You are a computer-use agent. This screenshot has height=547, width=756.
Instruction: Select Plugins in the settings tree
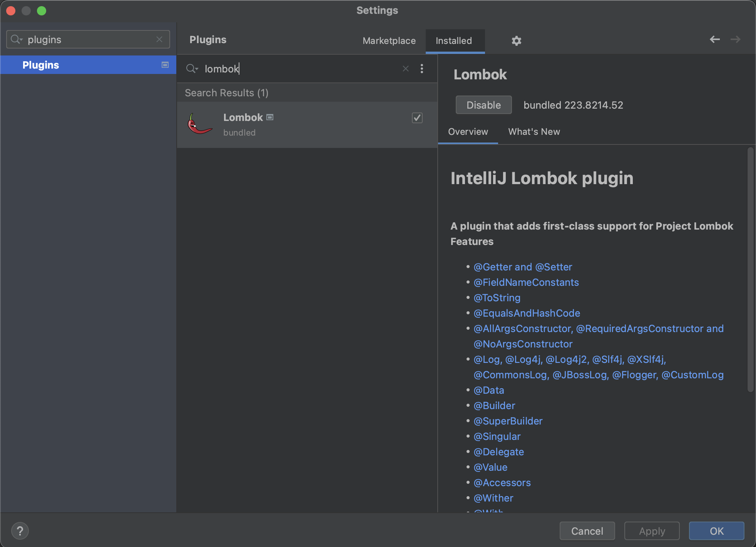pyautogui.click(x=41, y=65)
